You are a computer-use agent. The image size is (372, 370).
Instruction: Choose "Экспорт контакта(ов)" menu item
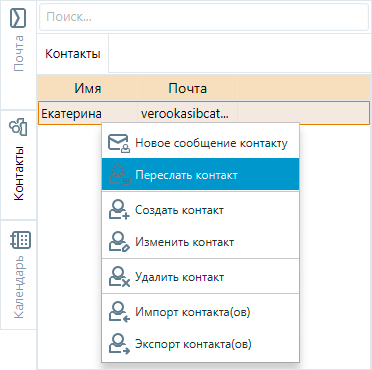(200, 344)
